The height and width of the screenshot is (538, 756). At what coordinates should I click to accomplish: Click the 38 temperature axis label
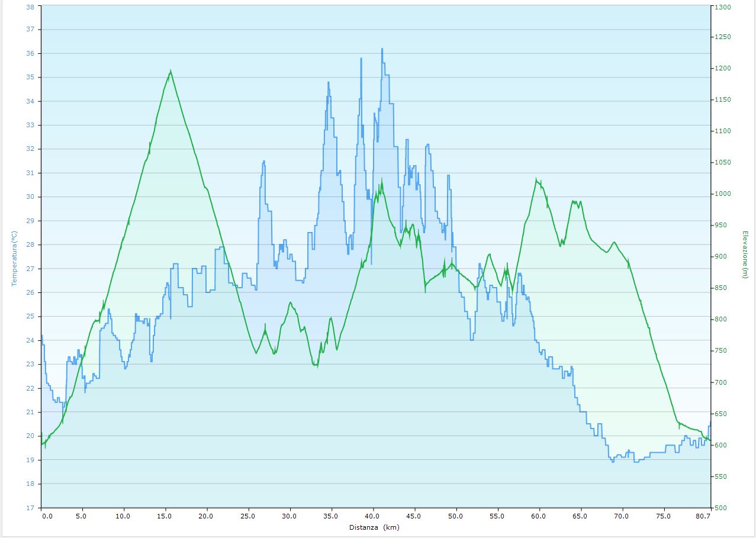[30, 6]
